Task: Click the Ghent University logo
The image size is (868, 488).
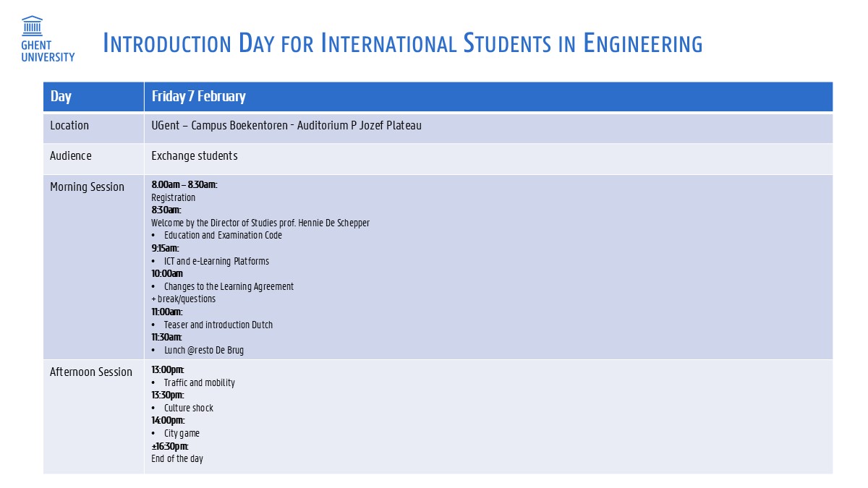Action: (48, 39)
